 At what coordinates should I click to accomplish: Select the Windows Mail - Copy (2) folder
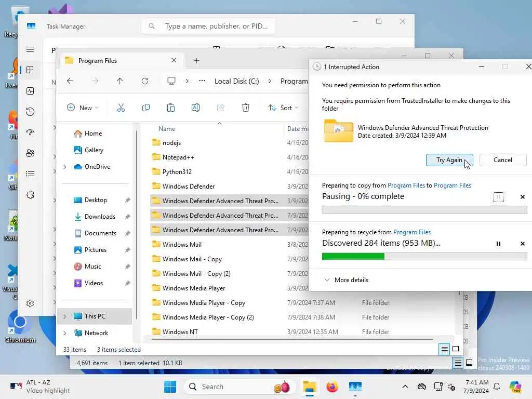point(196,274)
